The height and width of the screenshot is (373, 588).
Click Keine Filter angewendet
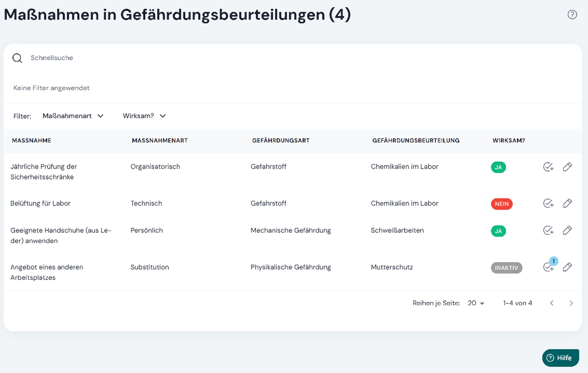point(51,88)
